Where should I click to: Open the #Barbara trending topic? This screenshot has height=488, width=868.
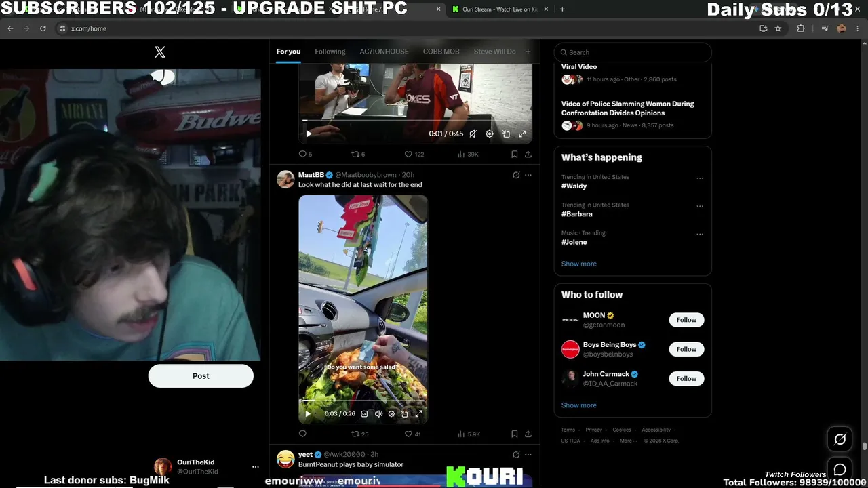point(577,214)
